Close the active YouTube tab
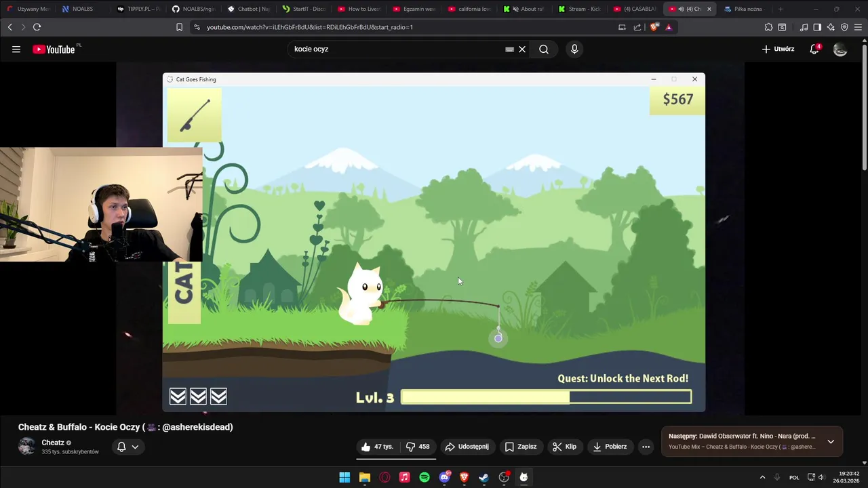The height and width of the screenshot is (488, 868). pyautogui.click(x=709, y=9)
